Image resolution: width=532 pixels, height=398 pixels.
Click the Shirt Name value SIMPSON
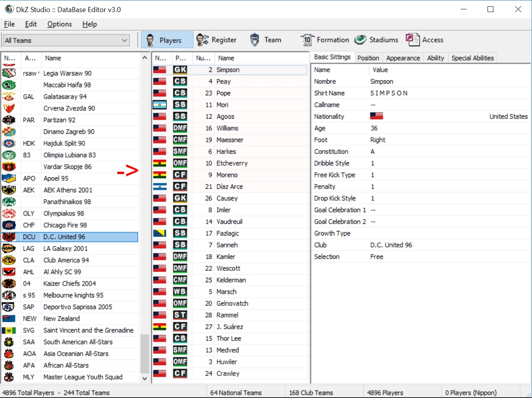(x=389, y=93)
